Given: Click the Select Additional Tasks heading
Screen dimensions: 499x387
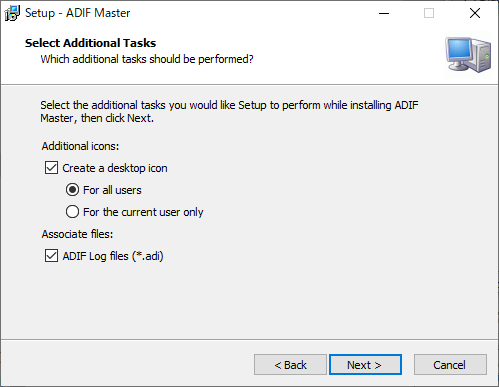Looking at the screenshot, I should pos(90,43).
